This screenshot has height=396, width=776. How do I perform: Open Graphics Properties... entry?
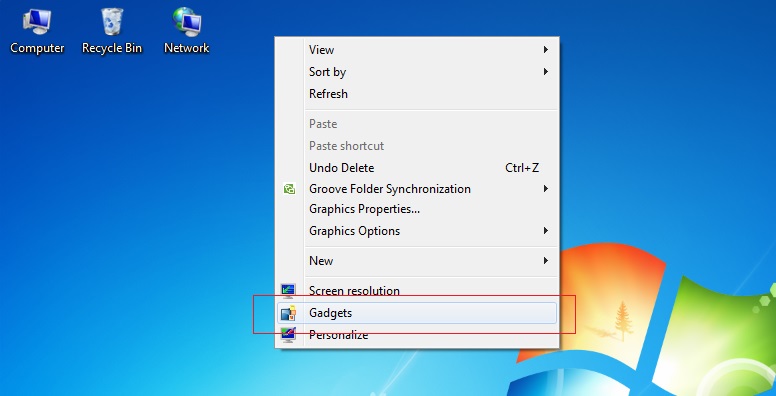click(417, 209)
